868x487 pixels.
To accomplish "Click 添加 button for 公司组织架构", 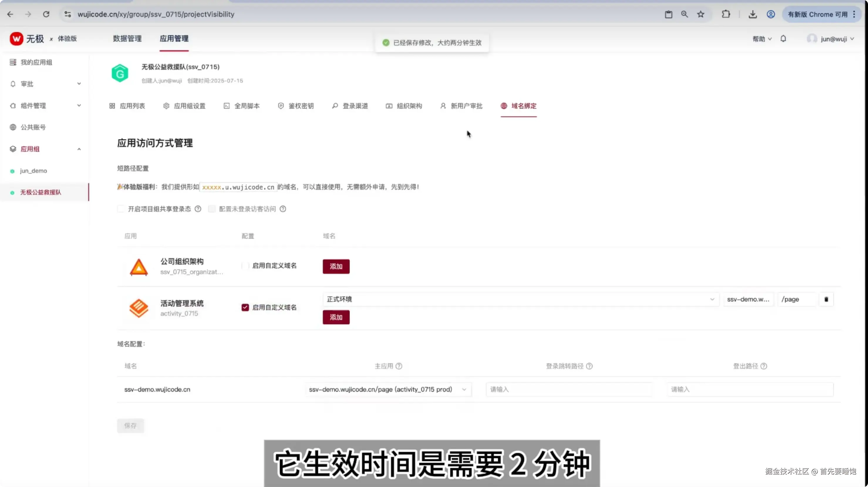I will point(336,266).
